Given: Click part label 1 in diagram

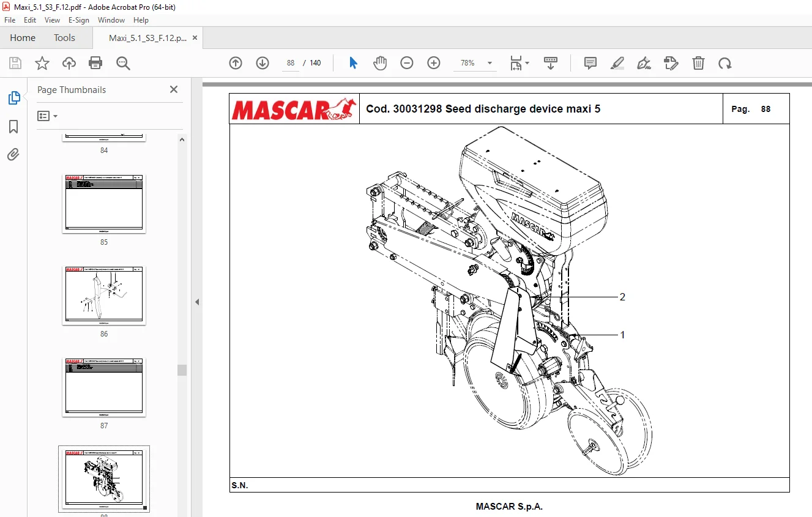Looking at the screenshot, I should (x=622, y=335).
